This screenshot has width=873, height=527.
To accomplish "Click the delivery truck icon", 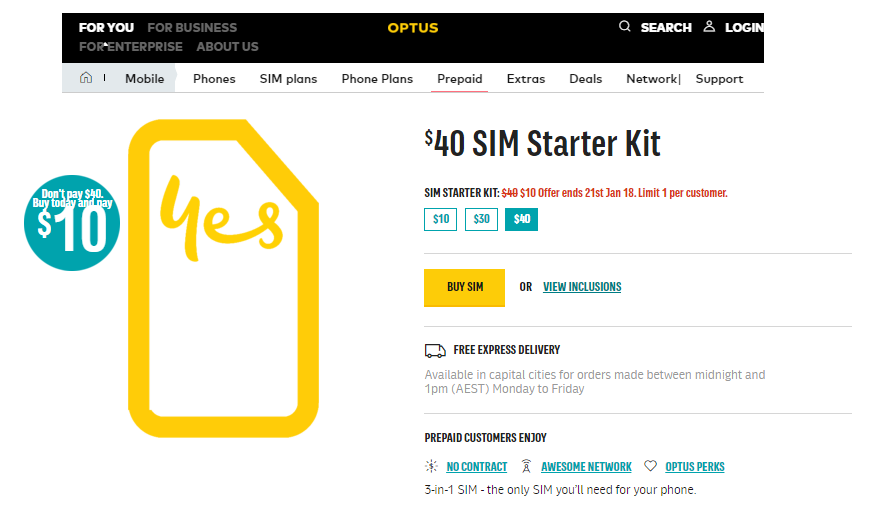I will [x=435, y=351].
